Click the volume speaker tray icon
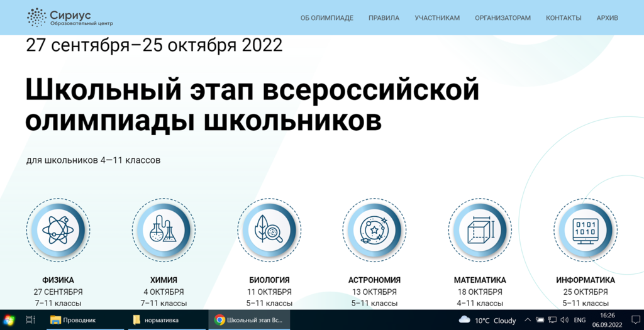The image size is (644, 330). pos(564,320)
